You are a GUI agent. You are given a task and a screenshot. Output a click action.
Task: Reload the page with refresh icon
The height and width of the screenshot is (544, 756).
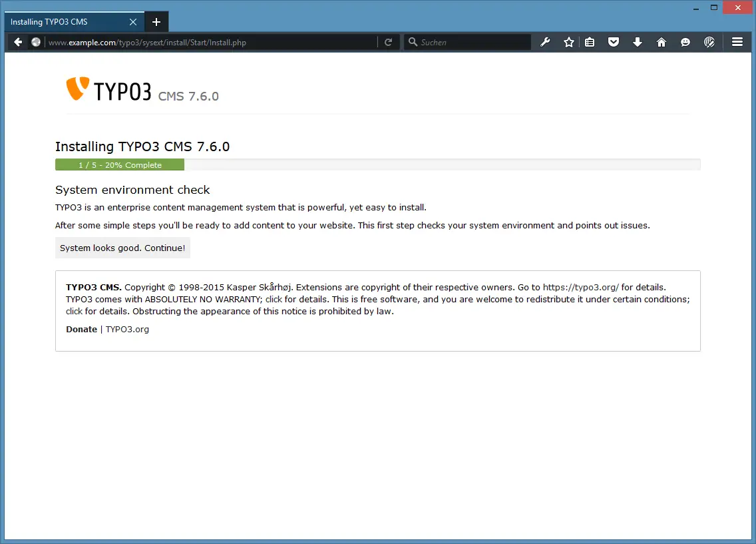click(x=388, y=43)
